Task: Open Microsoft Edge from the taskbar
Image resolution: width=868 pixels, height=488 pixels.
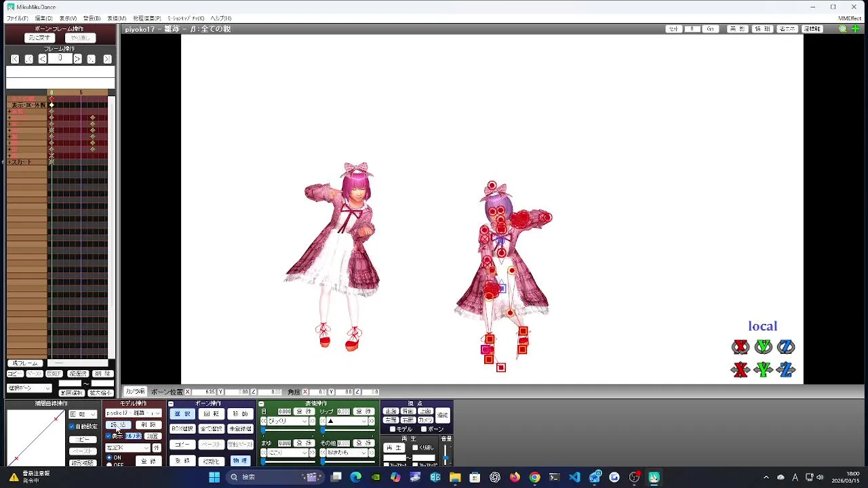Action: [x=356, y=477]
